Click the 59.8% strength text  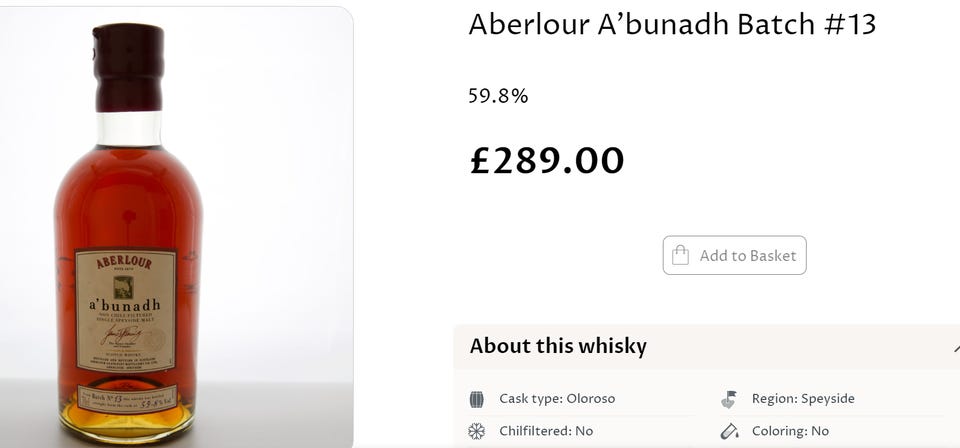tap(498, 97)
